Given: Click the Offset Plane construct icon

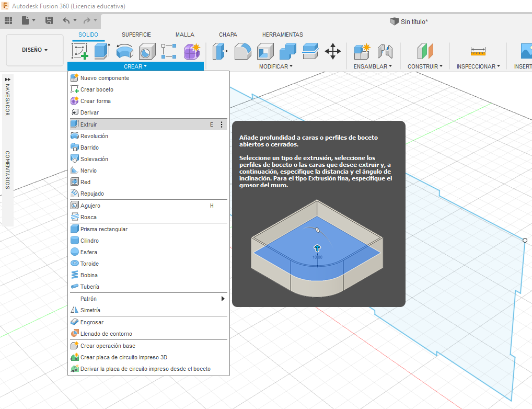Looking at the screenshot, I should [425, 51].
